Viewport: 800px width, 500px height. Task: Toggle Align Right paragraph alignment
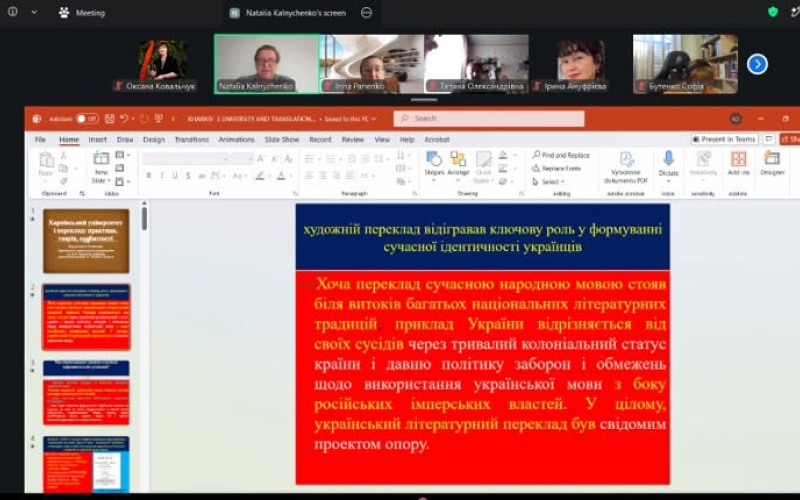(336, 176)
